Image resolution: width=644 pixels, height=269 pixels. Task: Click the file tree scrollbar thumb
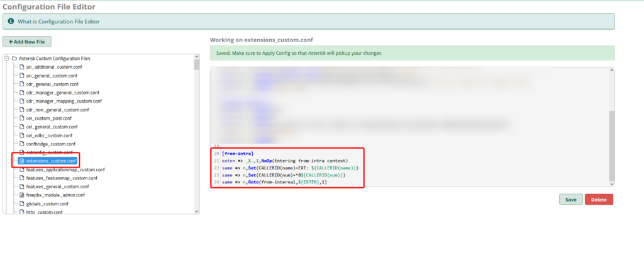pyautogui.click(x=196, y=65)
